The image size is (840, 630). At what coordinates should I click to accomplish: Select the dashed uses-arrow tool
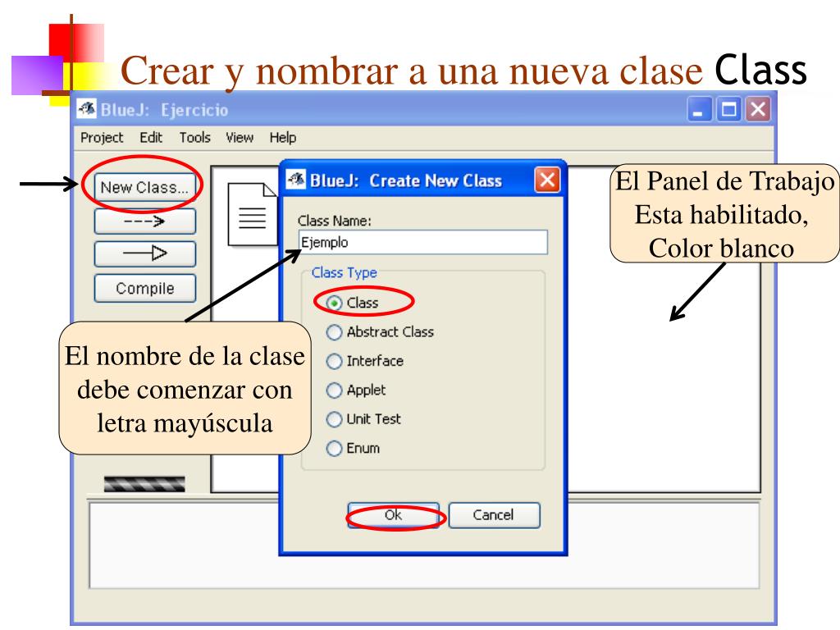144,221
